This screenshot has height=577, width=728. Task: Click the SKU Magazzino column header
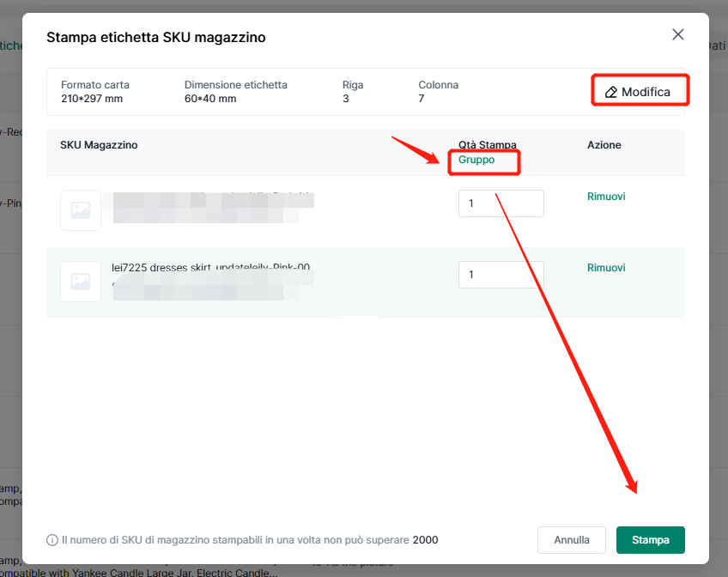click(x=99, y=145)
